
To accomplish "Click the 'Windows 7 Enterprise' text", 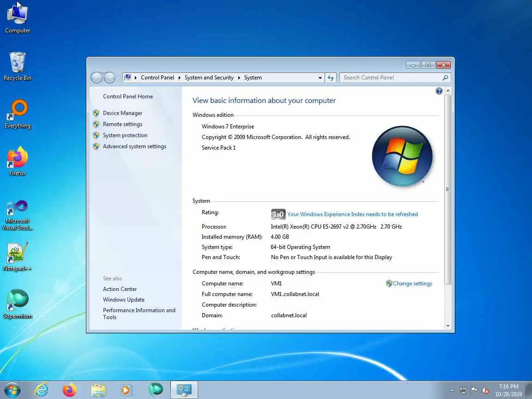I will point(228,127).
